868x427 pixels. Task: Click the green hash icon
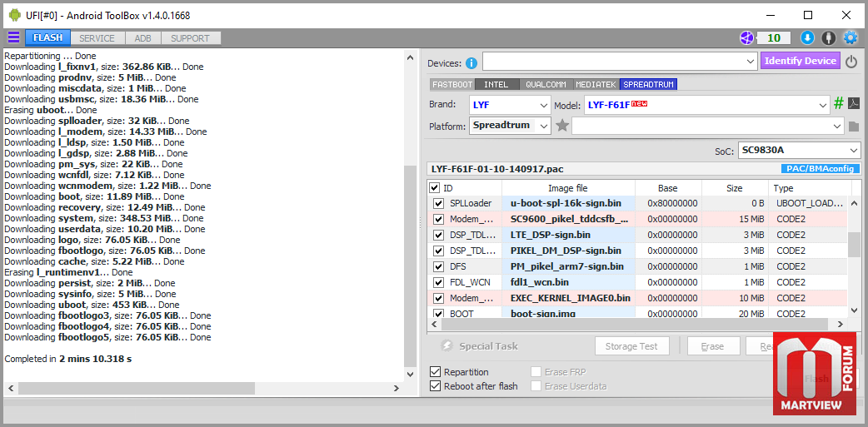tap(839, 104)
